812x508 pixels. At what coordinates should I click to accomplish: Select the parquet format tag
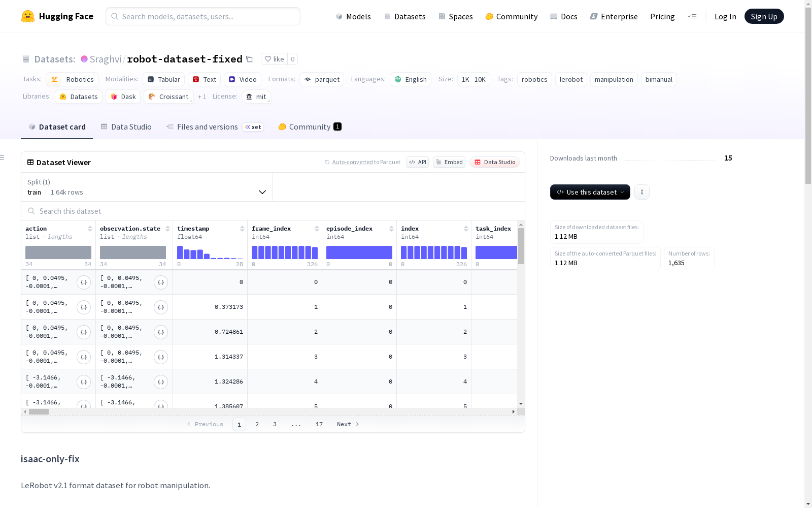pos(322,79)
